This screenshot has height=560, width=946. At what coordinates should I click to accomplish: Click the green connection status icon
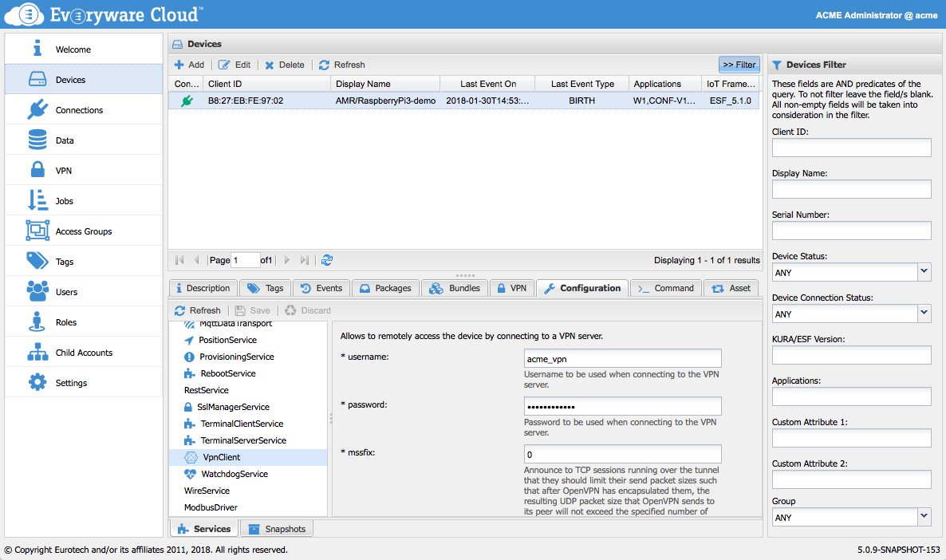(187, 101)
